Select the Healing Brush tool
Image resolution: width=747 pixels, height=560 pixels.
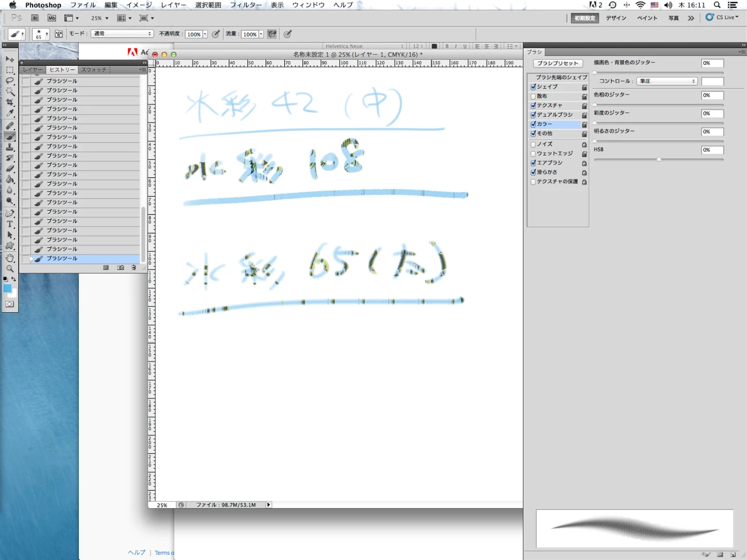[10, 125]
